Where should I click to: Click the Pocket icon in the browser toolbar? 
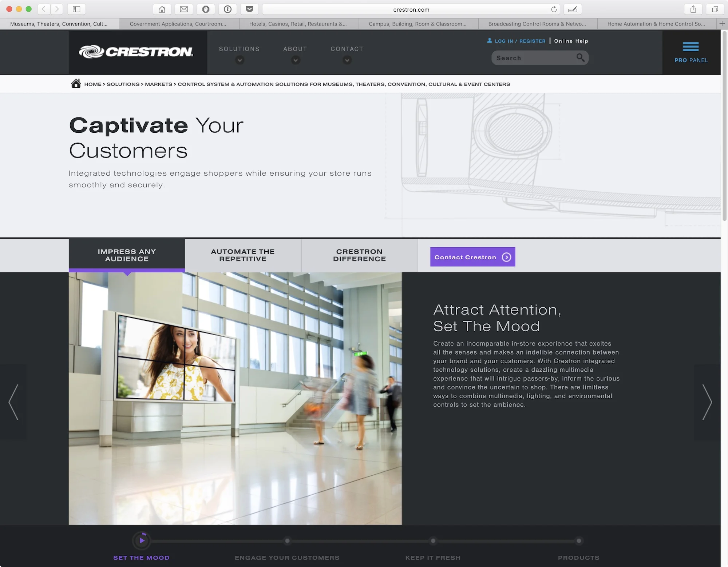[x=249, y=9]
